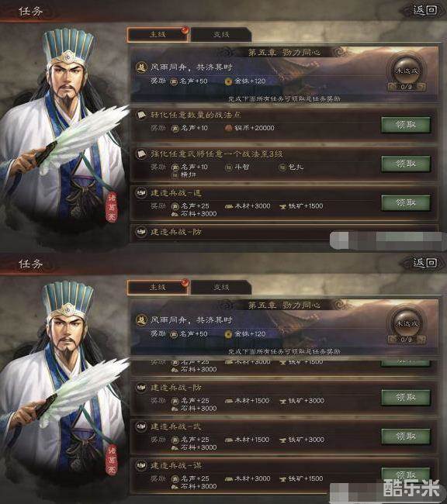The image size is (447, 504).
Task: Click the 金铢+120 coin icon in lower screenshot
Action: pos(228,334)
